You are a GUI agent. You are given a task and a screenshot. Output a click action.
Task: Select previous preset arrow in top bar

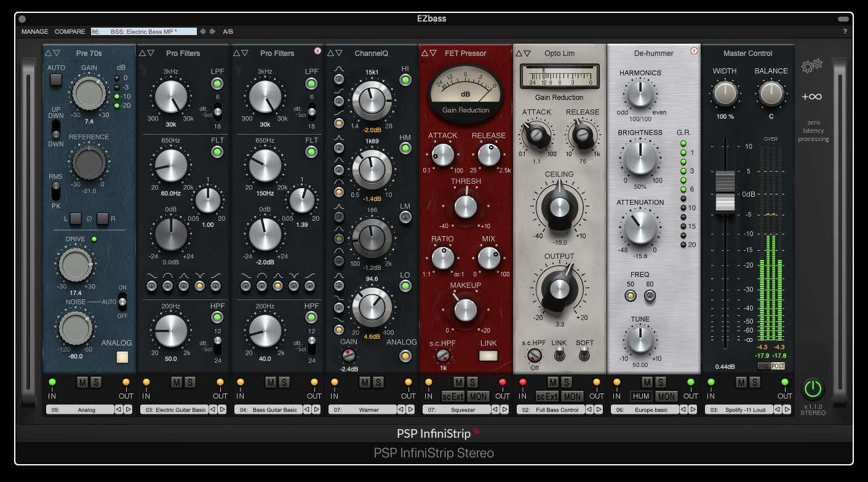pos(203,31)
